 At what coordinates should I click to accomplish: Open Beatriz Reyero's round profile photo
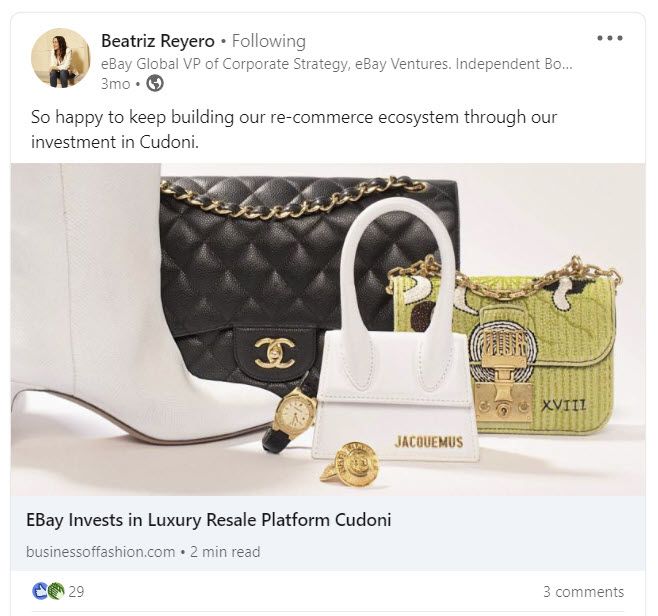pos(61,58)
